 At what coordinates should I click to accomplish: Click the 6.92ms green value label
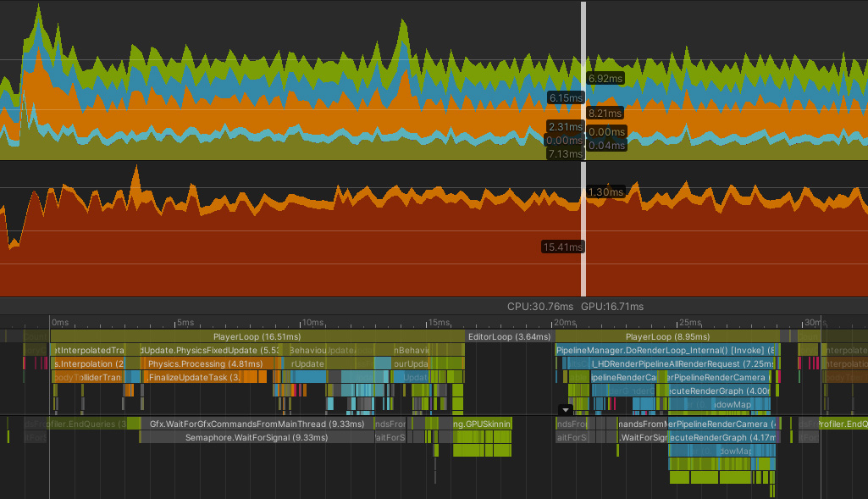605,78
